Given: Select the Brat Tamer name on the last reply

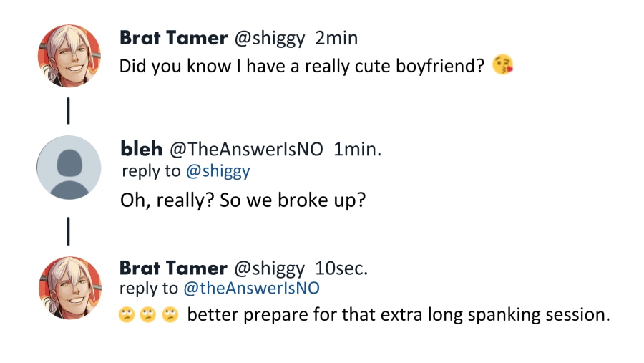Looking at the screenshot, I should pos(172,268).
